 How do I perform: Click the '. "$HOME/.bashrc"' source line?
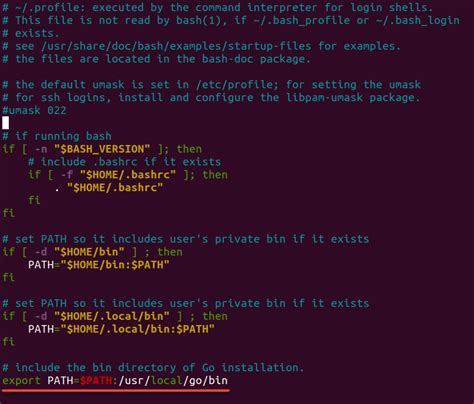108,187
